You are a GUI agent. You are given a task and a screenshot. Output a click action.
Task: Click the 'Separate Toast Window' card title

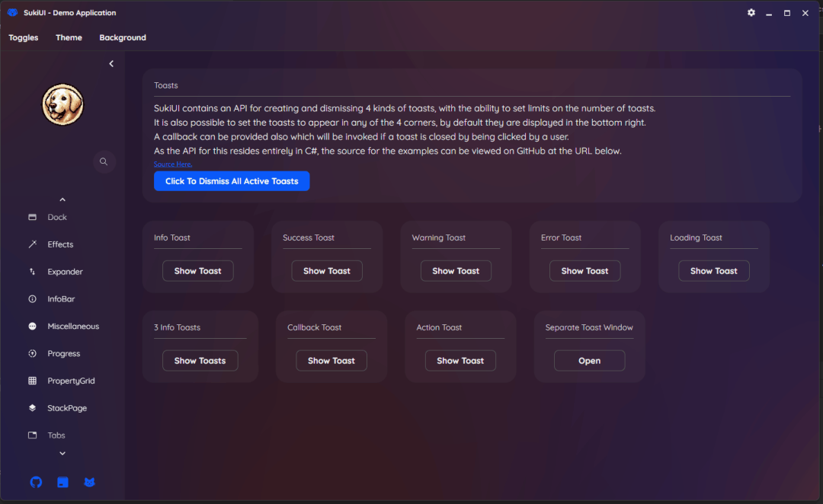pyautogui.click(x=589, y=327)
